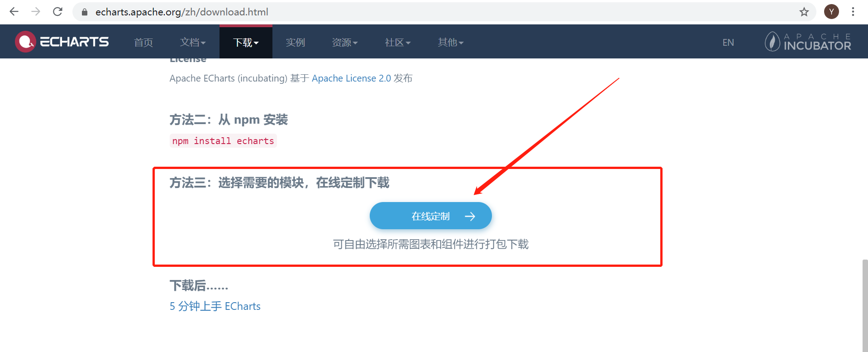Screen dimensions: 868x352
Task: Open Chrome's three-dot menu
Action: (853, 12)
